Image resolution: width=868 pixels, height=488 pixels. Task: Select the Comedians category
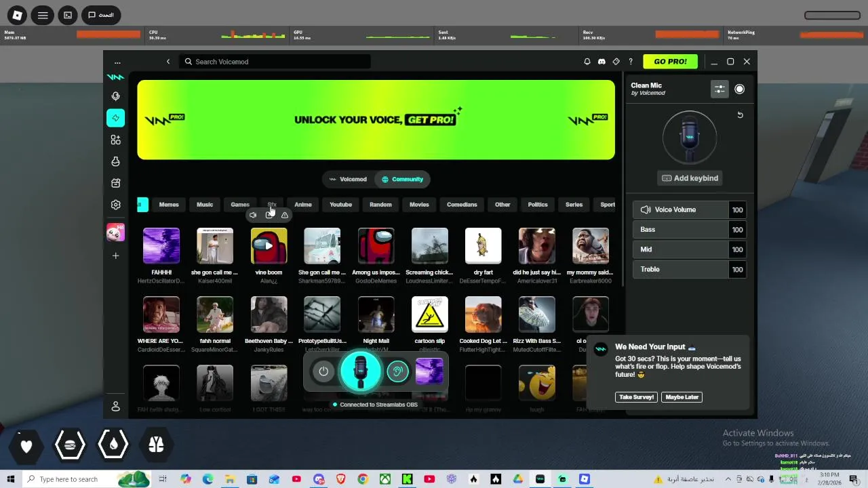[x=462, y=205]
